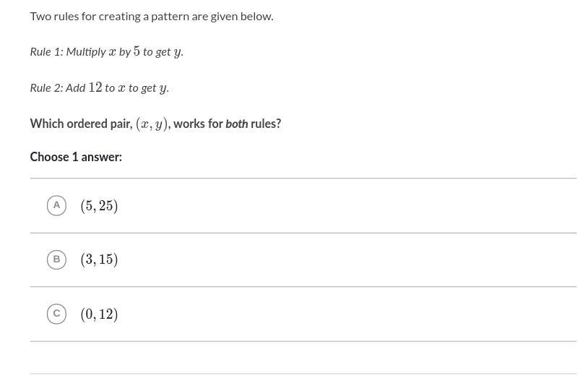The width and height of the screenshot is (588, 391).
Task: Click the 'Which ordered pair' question text
Action: click(155, 124)
